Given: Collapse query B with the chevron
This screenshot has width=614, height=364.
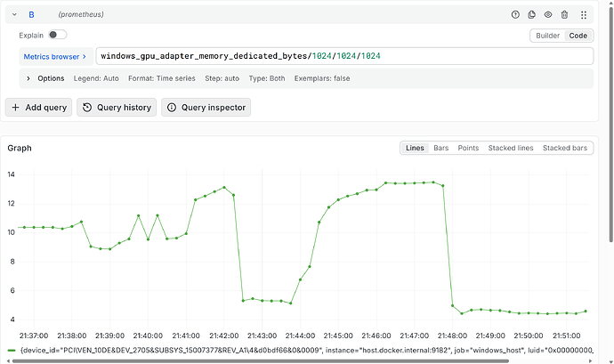Looking at the screenshot, I should 14,14.
